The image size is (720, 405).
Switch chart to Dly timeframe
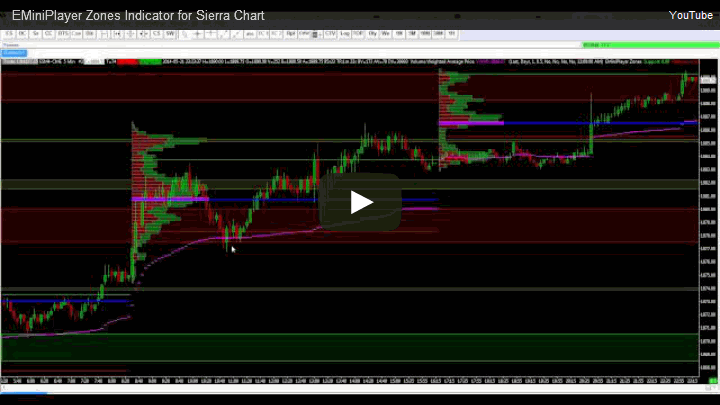(x=373, y=34)
